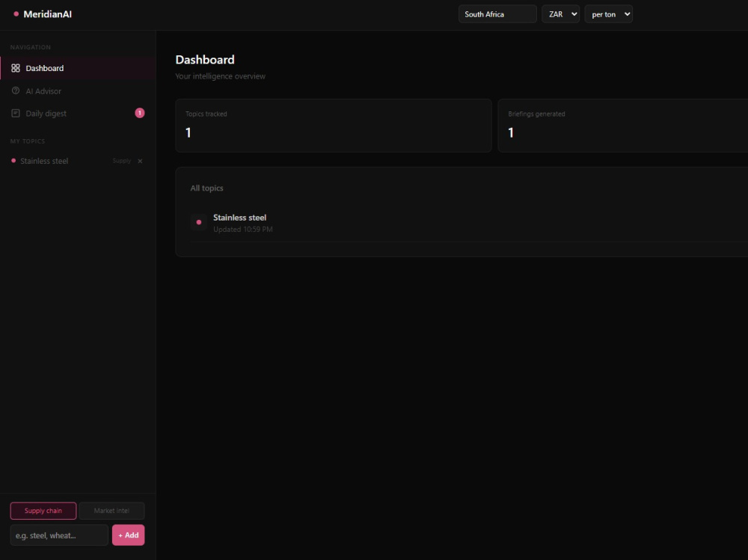
Task: Click the Daily digest document icon
Action: pyautogui.click(x=16, y=113)
